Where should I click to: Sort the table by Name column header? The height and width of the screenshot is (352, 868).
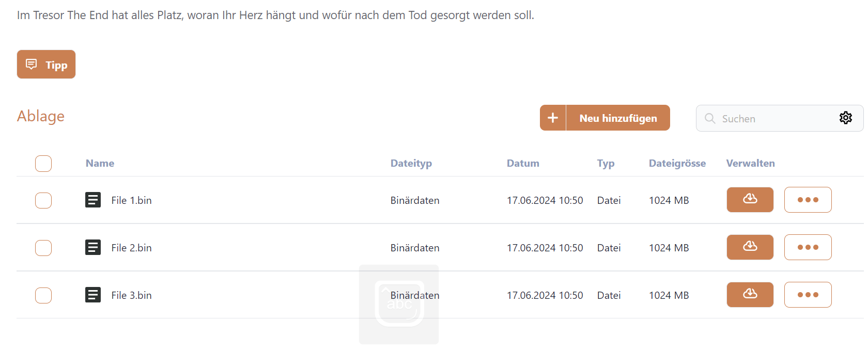click(x=100, y=164)
